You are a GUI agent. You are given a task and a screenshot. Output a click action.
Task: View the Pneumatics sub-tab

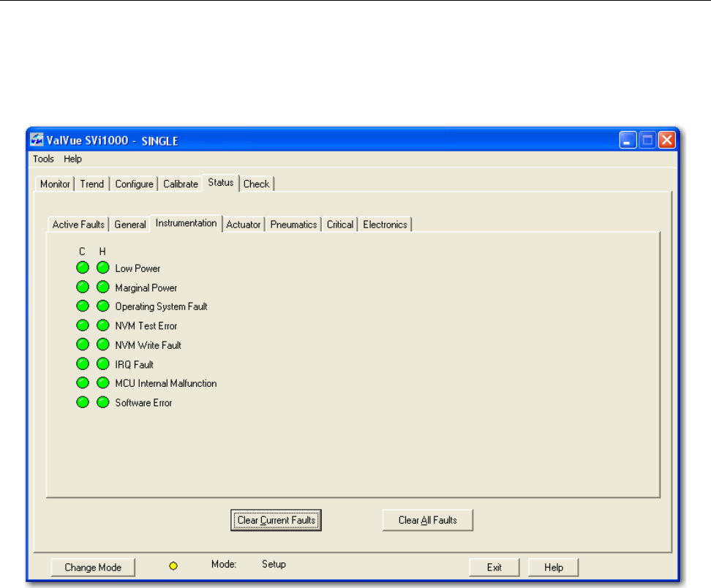pos(293,225)
